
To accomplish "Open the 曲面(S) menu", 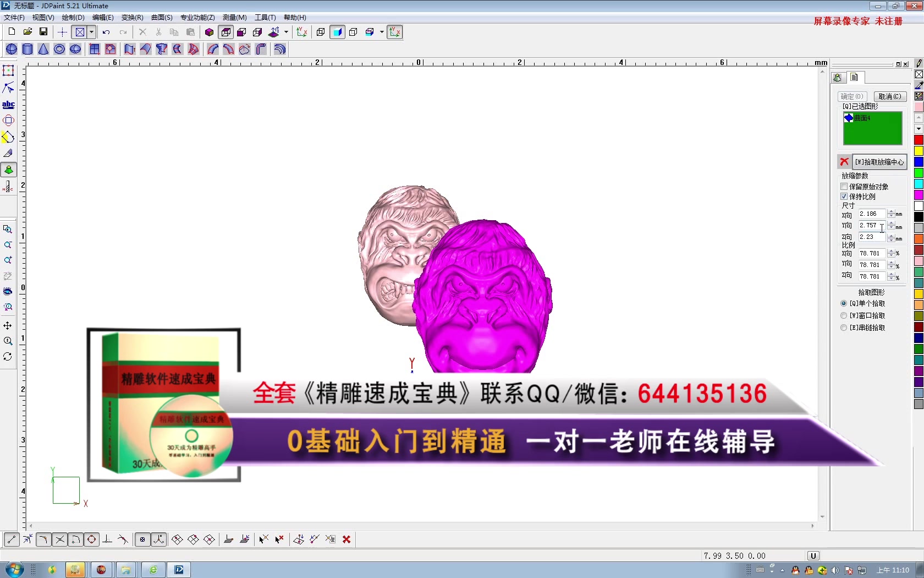I will click(x=162, y=18).
